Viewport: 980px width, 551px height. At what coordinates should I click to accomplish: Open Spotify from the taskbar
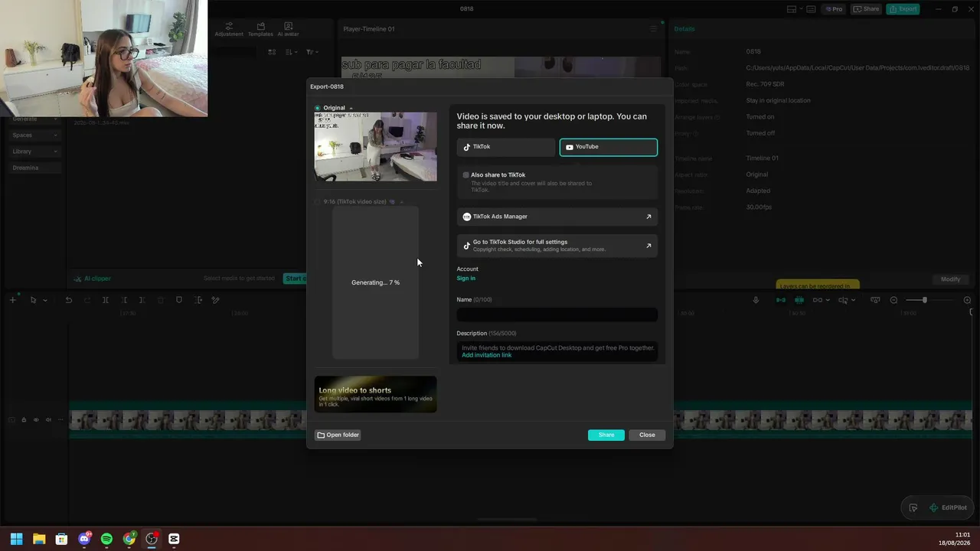click(106, 539)
